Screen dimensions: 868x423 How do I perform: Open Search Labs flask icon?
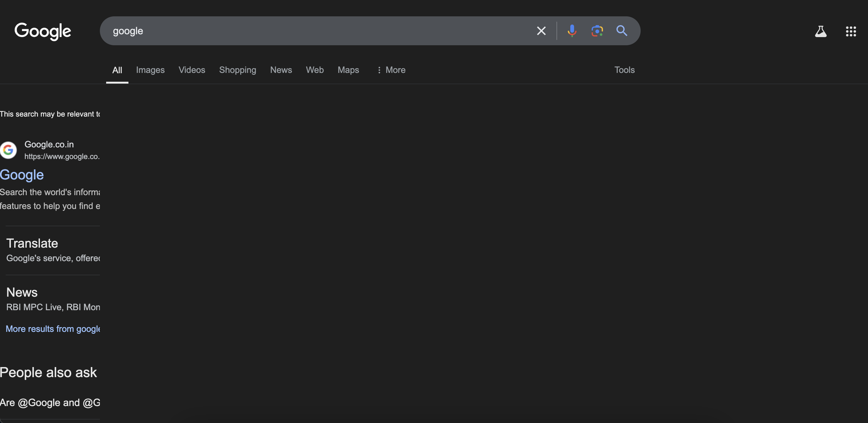coord(821,31)
